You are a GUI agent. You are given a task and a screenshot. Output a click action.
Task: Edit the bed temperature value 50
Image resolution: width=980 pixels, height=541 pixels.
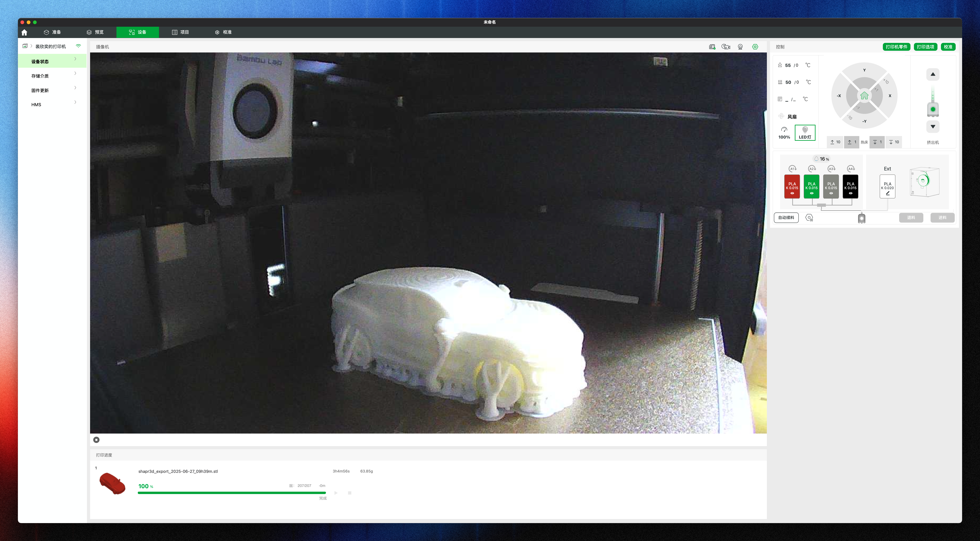pyautogui.click(x=788, y=82)
